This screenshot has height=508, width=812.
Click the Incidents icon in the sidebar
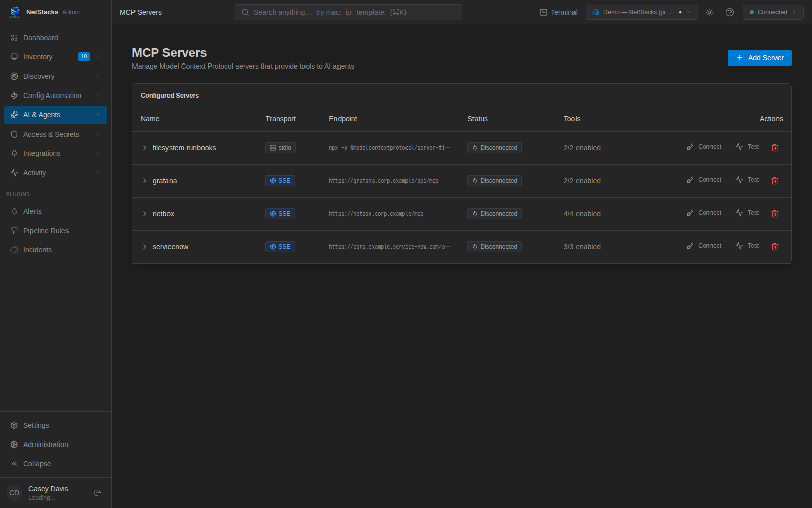14,250
